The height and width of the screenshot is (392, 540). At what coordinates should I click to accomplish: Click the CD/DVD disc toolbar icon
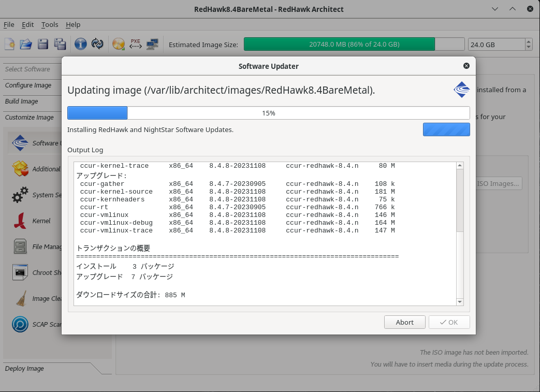point(119,44)
